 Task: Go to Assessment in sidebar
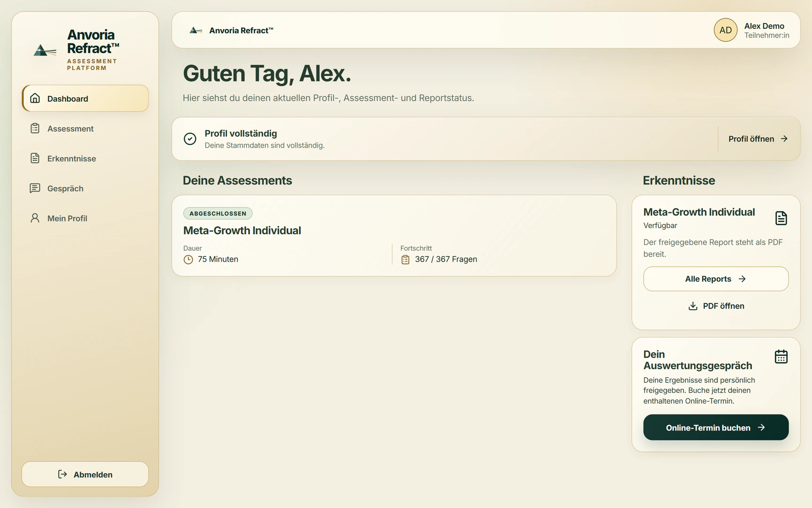(x=85, y=128)
